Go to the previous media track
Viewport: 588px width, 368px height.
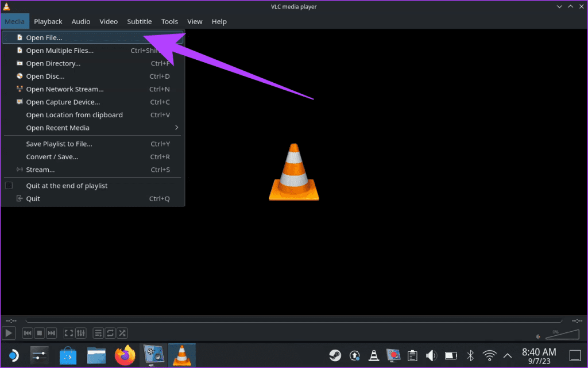[27, 333]
